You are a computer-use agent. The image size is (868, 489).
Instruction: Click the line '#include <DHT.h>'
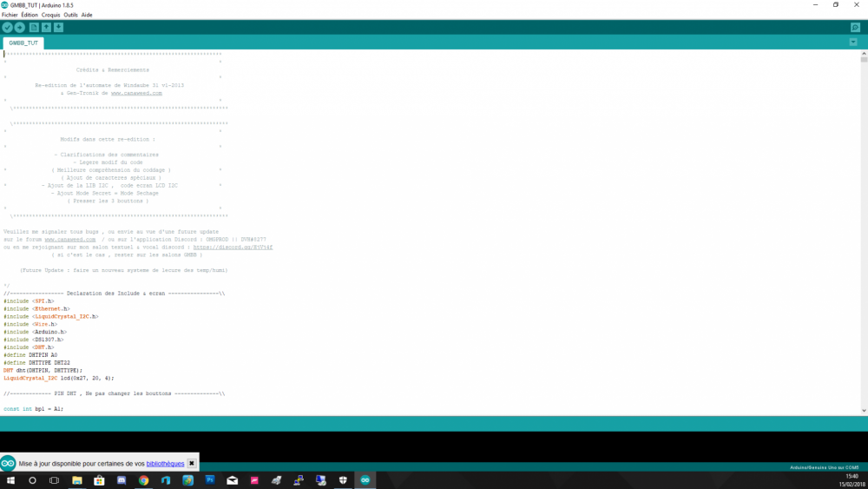(x=29, y=347)
